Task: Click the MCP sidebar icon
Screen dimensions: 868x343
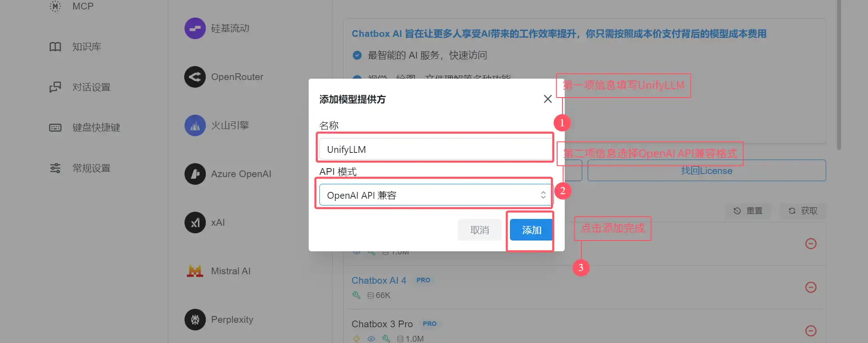Action: point(55,6)
